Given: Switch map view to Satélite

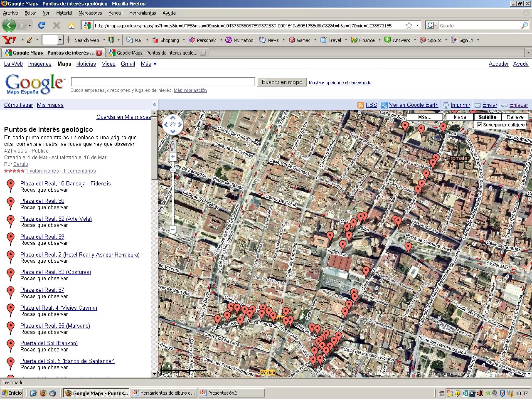Looking at the screenshot, I should [487, 117].
